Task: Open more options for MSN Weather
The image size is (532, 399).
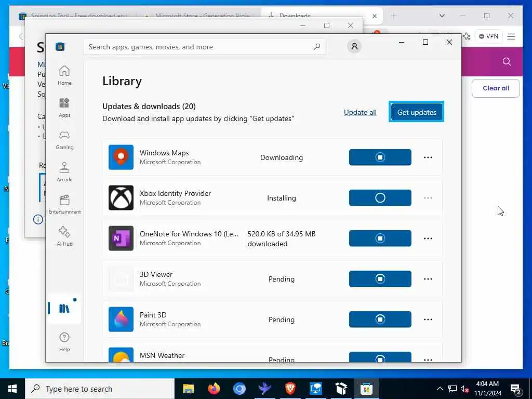Action: pyautogui.click(x=428, y=360)
